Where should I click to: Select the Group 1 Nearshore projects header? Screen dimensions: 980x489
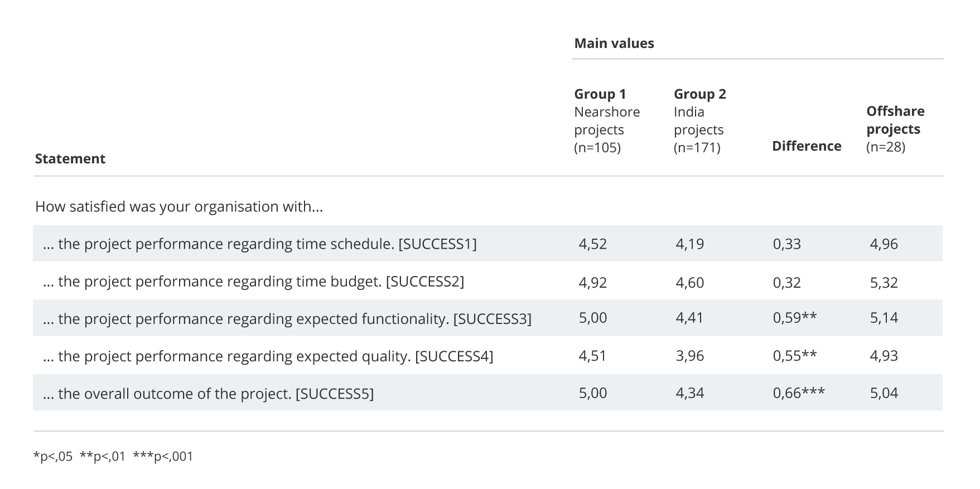pos(607,120)
